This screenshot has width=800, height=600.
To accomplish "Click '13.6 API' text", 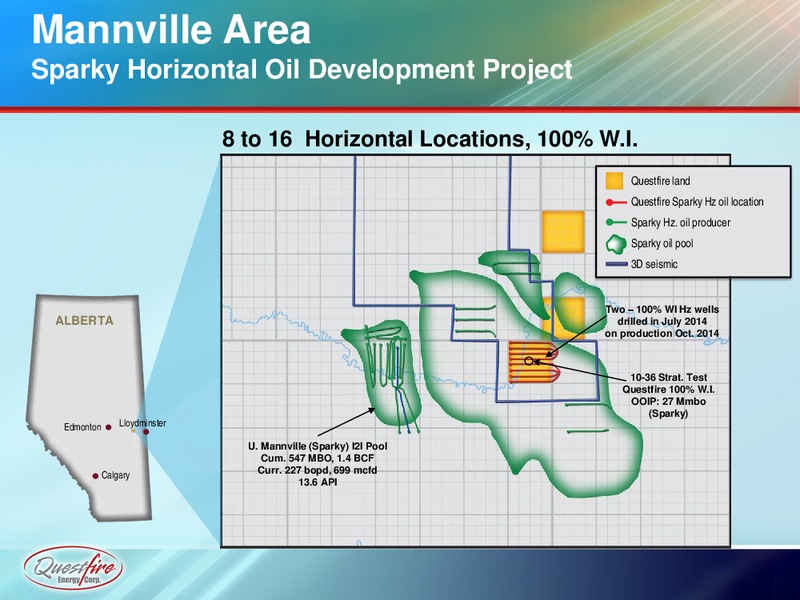I will click(317, 482).
